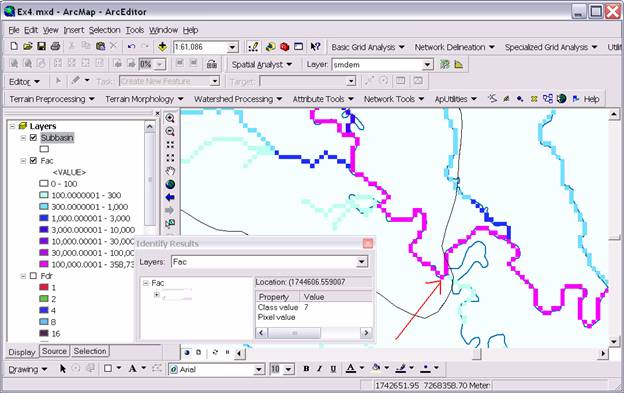Select the Pan hand tool
Image resolution: width=624 pixels, height=393 pixels.
(x=170, y=171)
